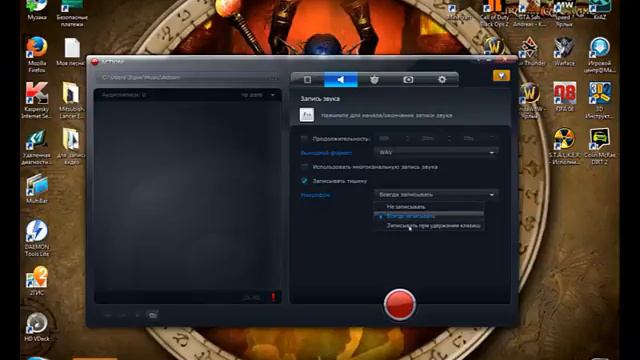
Task: Start recording with the red round button
Action: [x=400, y=304]
